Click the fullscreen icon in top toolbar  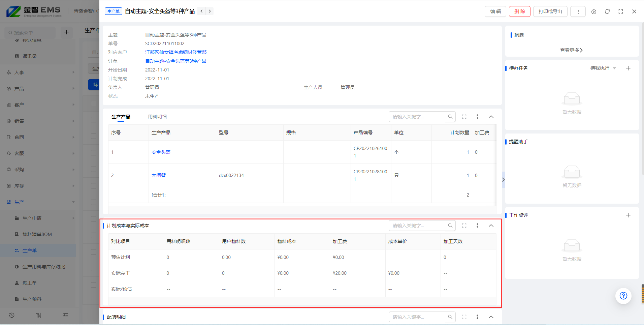click(x=620, y=11)
